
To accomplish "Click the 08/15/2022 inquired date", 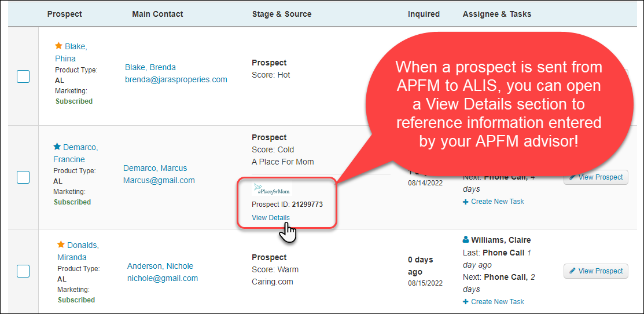I will [425, 284].
